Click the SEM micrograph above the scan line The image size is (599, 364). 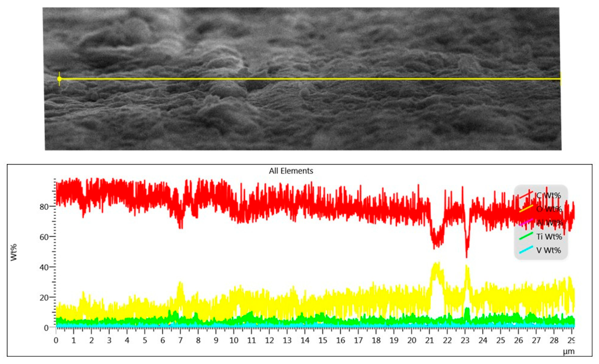point(301,41)
